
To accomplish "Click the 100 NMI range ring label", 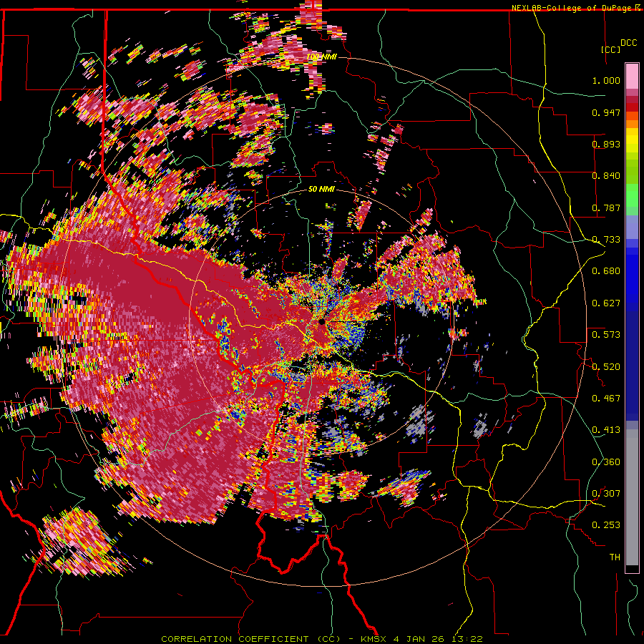I will point(321,57).
